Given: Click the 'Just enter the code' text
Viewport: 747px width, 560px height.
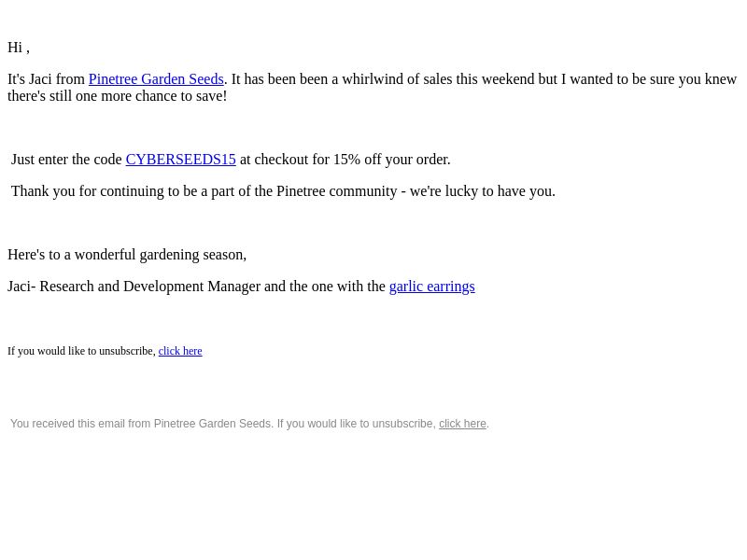Looking at the screenshot, I should pyautogui.click(x=66, y=160).
